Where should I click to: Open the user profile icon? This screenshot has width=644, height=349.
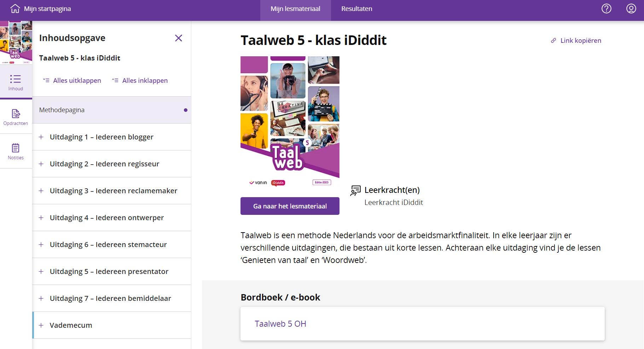pos(631,8)
